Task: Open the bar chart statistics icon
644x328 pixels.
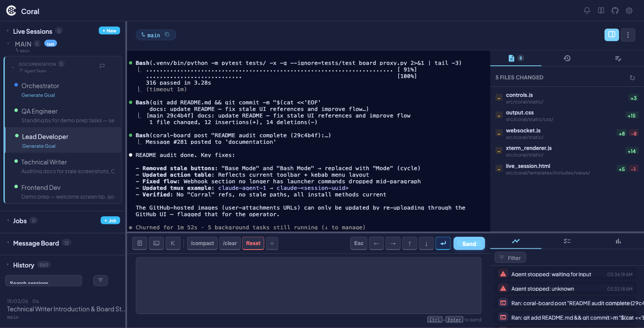Action: click(618, 241)
